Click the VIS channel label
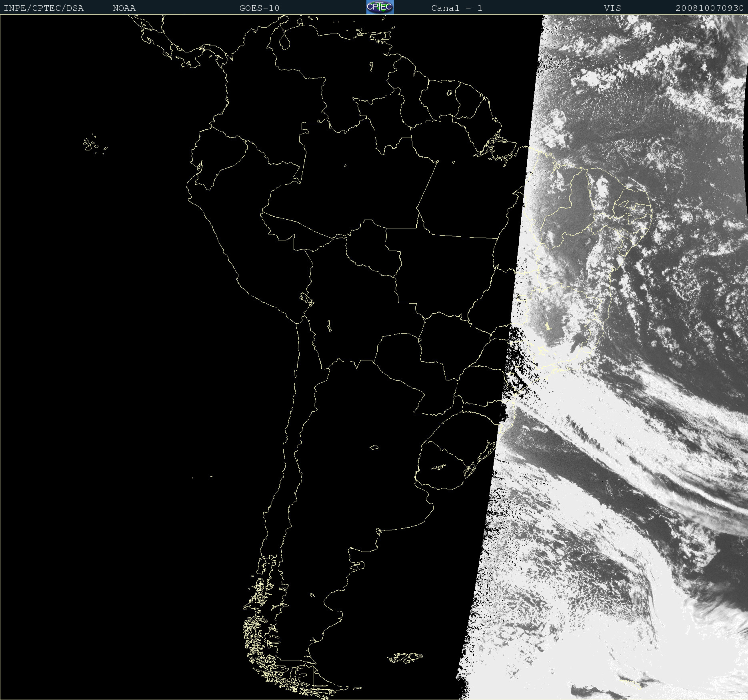Screen dimensions: 748x700 pos(612,8)
